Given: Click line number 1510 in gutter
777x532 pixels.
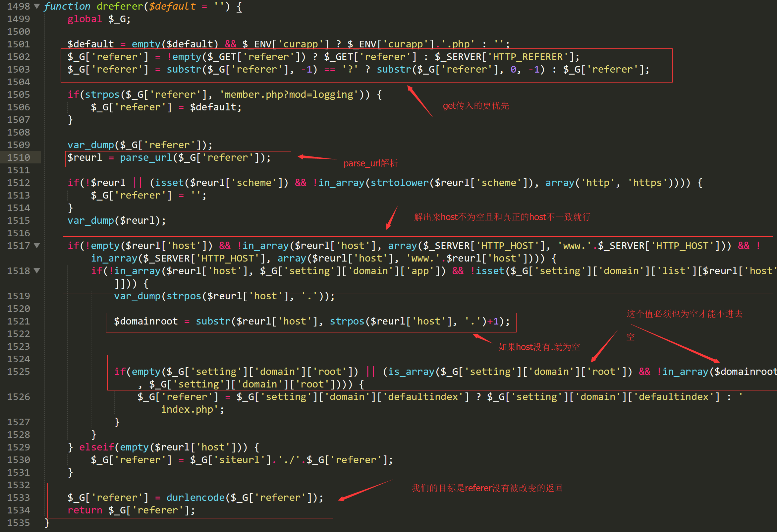Looking at the screenshot, I should [x=19, y=157].
